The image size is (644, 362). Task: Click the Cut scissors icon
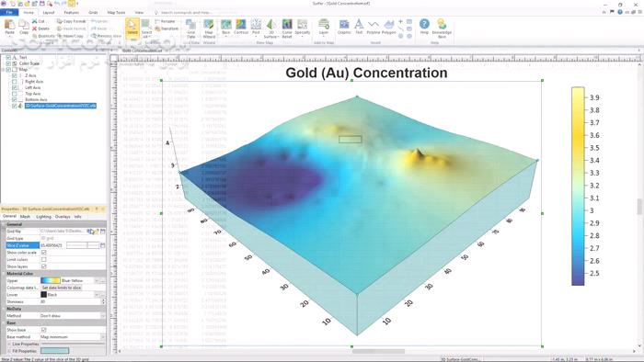click(x=35, y=21)
